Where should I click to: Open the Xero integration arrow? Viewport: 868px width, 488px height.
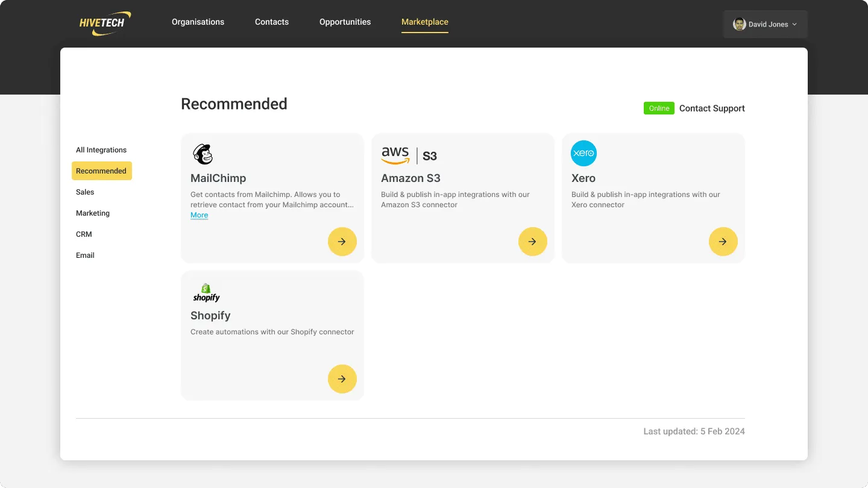(723, 241)
